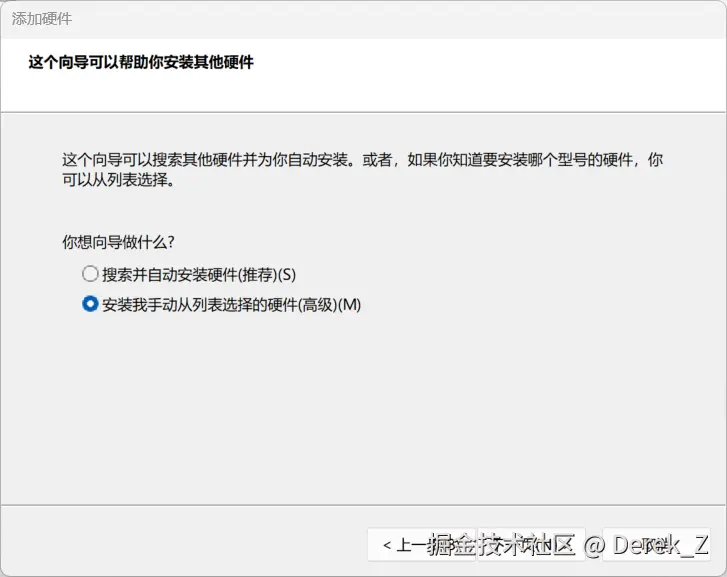
Task: Click the 你想向导做什么? question text
Action: [x=118, y=242]
